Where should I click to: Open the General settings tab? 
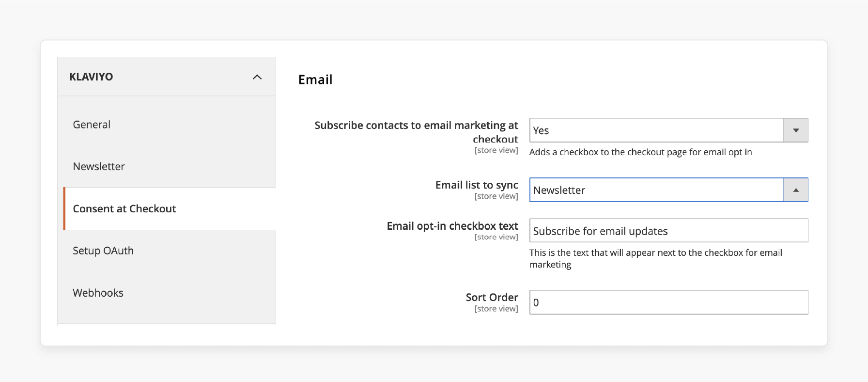92,125
